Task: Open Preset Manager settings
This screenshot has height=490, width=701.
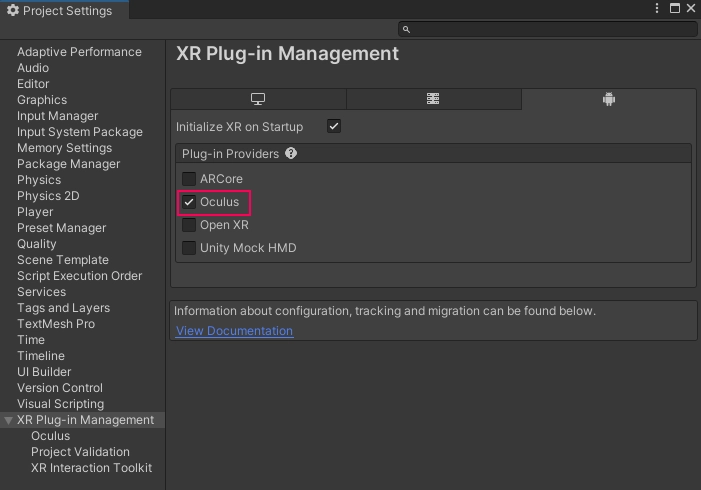Action: (x=61, y=228)
